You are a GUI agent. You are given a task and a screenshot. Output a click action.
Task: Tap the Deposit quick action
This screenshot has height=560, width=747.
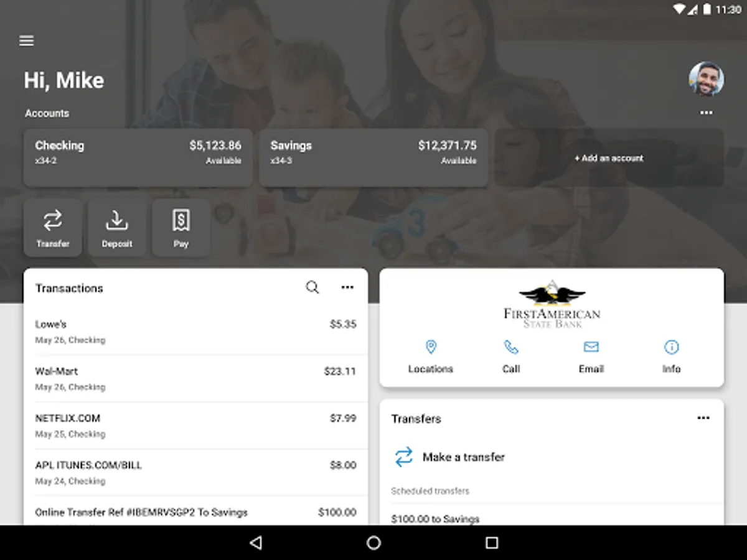coord(117,228)
